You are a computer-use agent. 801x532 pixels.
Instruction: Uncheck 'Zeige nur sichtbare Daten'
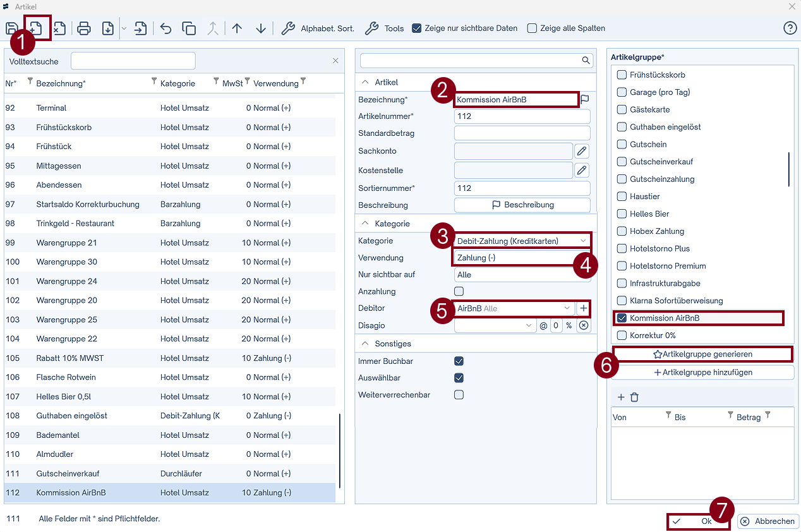click(416, 28)
